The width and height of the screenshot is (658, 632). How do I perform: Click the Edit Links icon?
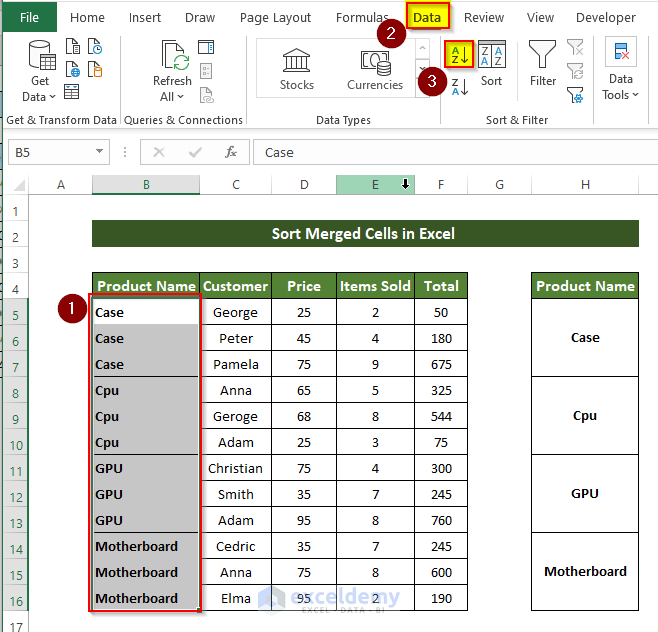[x=206, y=95]
